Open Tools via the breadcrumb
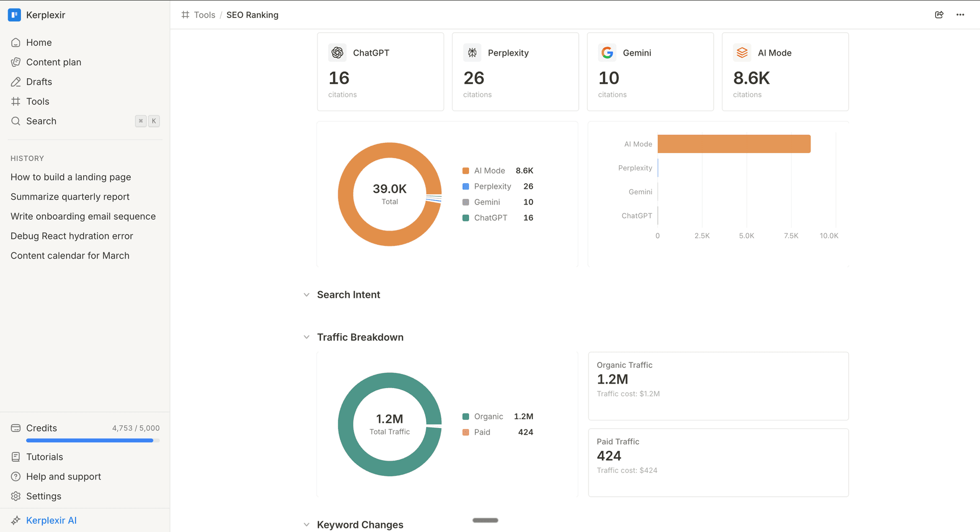 click(204, 15)
